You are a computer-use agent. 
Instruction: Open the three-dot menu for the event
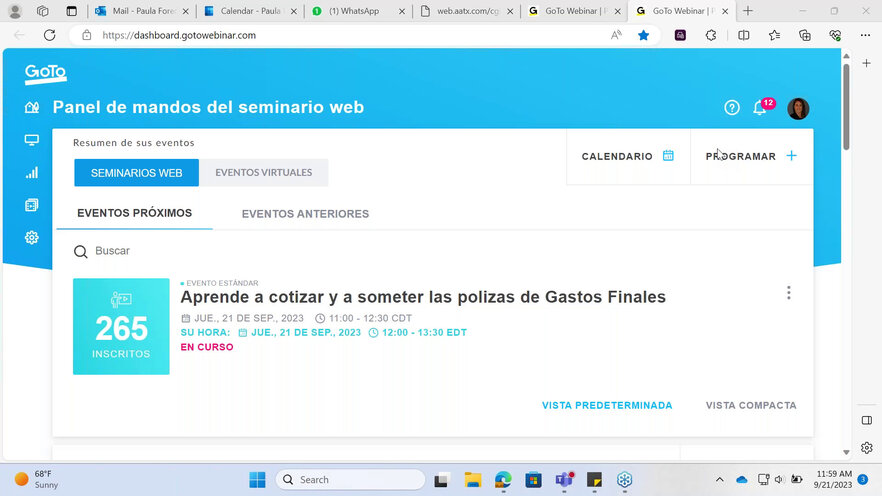click(789, 292)
